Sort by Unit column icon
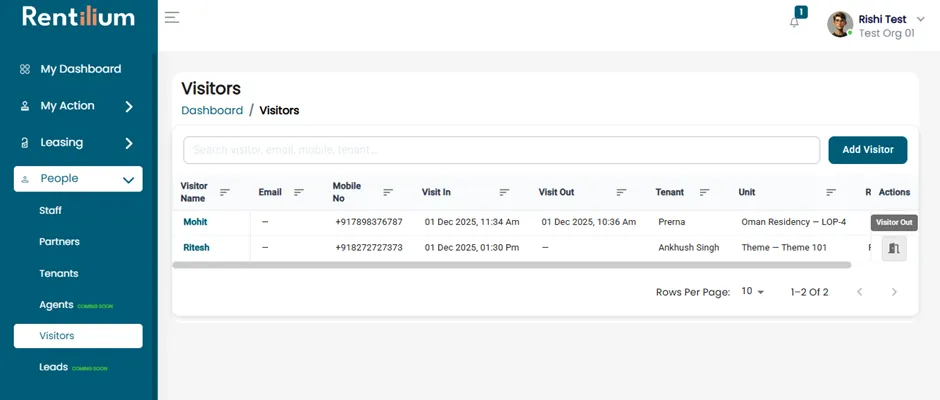Viewport: 940px width, 400px height. (x=831, y=193)
